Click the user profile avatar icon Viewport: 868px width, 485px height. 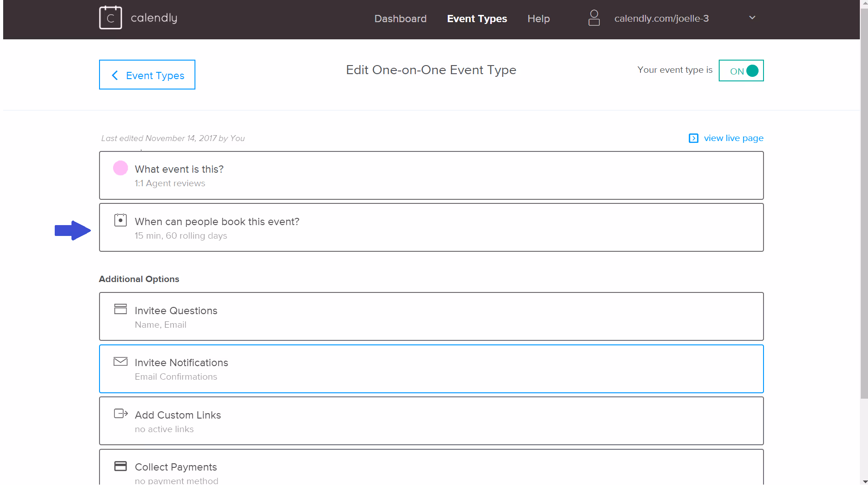pyautogui.click(x=594, y=18)
